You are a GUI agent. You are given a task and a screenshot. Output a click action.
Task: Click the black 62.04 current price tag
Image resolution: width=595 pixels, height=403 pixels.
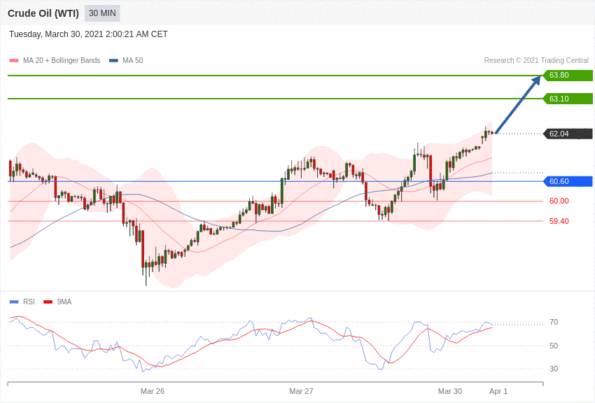[x=568, y=134]
